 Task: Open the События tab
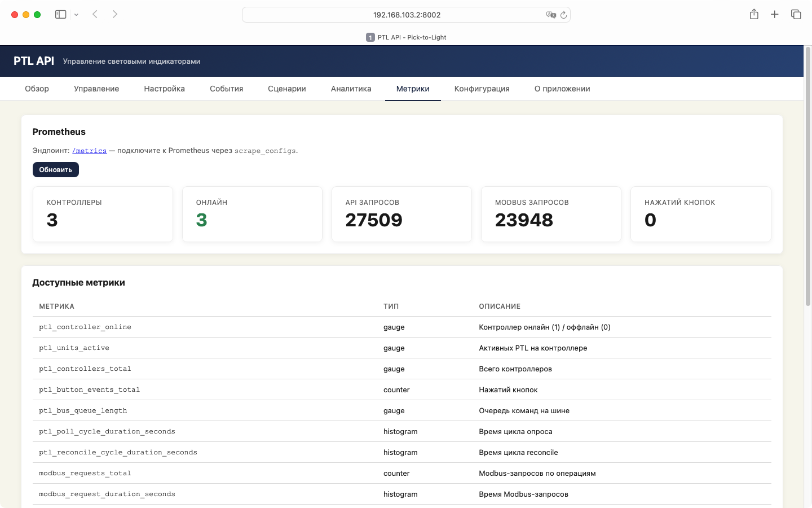[x=226, y=89]
